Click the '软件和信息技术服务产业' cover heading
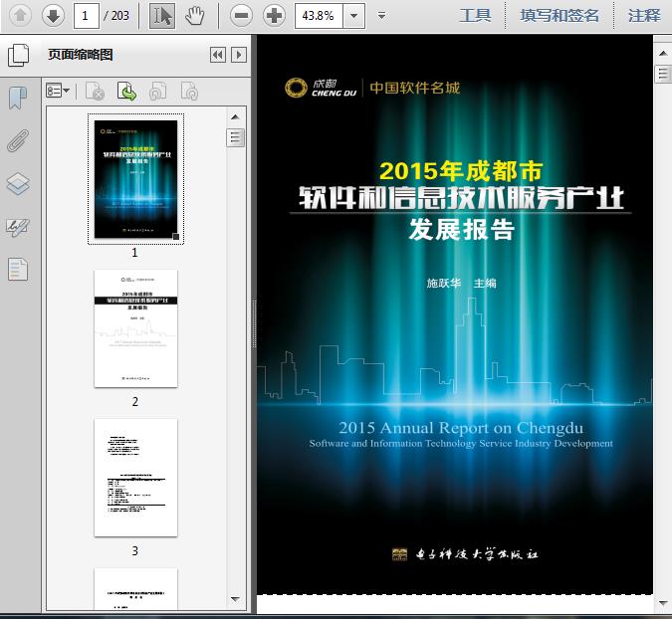Viewport: 672px width, 619px height. 461,198
